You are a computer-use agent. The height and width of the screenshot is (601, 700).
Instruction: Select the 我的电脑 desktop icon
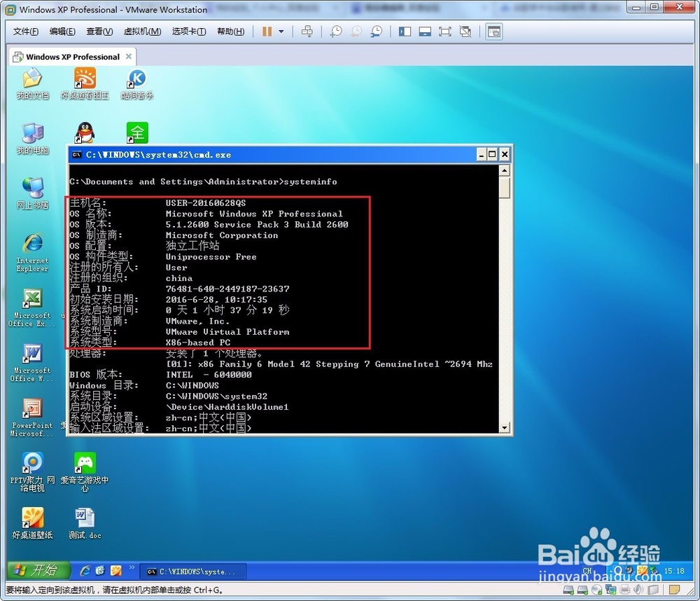[32, 139]
